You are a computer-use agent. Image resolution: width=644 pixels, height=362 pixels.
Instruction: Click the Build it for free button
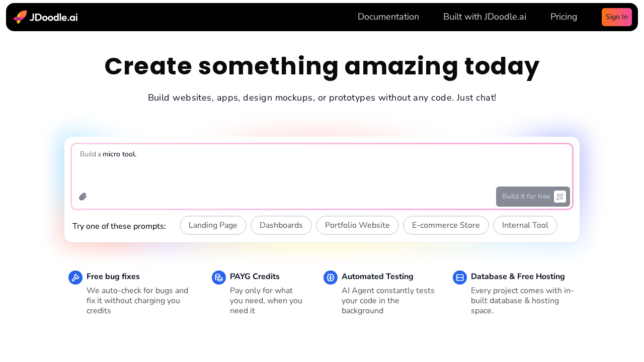click(525, 196)
